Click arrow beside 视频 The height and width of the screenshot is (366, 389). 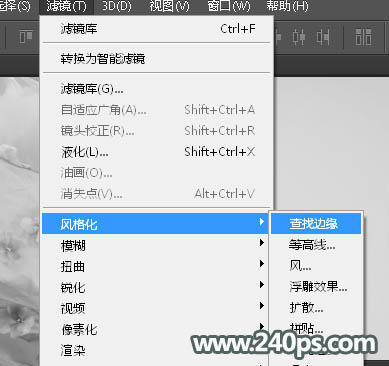click(262, 306)
